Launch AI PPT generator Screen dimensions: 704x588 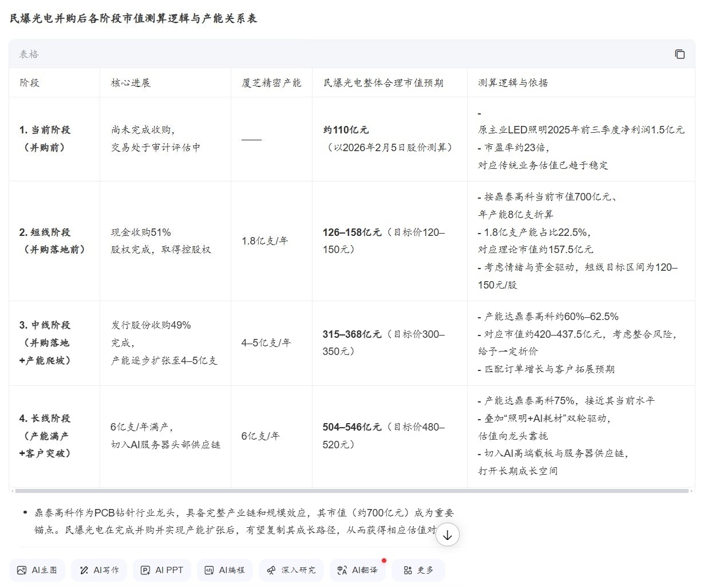coord(162,570)
